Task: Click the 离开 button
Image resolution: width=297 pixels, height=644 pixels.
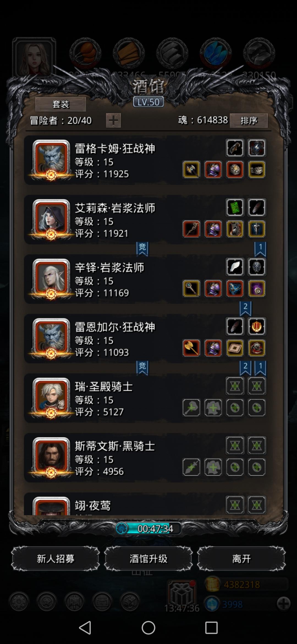Action: point(241,559)
